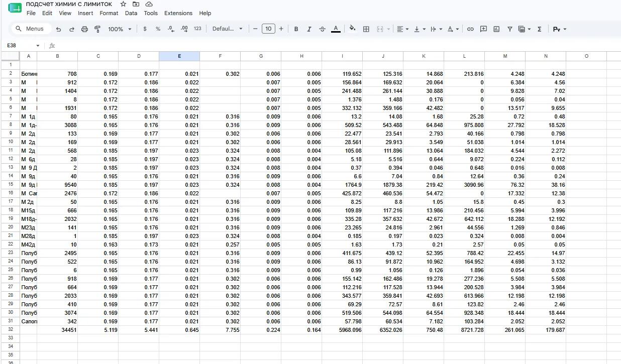621x364 pixels.
Task: Open the Insert menu
Action: coord(85,13)
